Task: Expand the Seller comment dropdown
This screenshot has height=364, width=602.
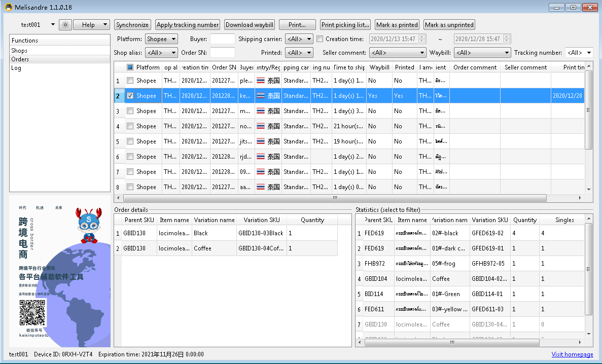Action: pyautogui.click(x=398, y=53)
